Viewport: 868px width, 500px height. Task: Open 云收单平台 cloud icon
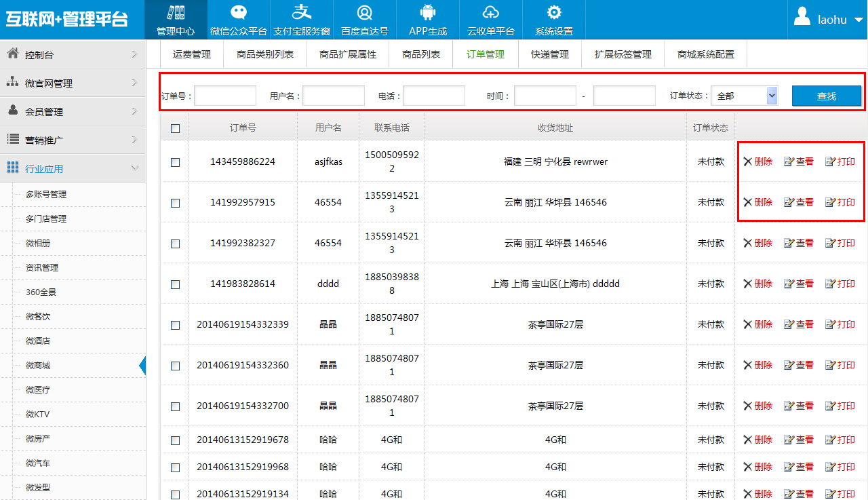[491, 12]
